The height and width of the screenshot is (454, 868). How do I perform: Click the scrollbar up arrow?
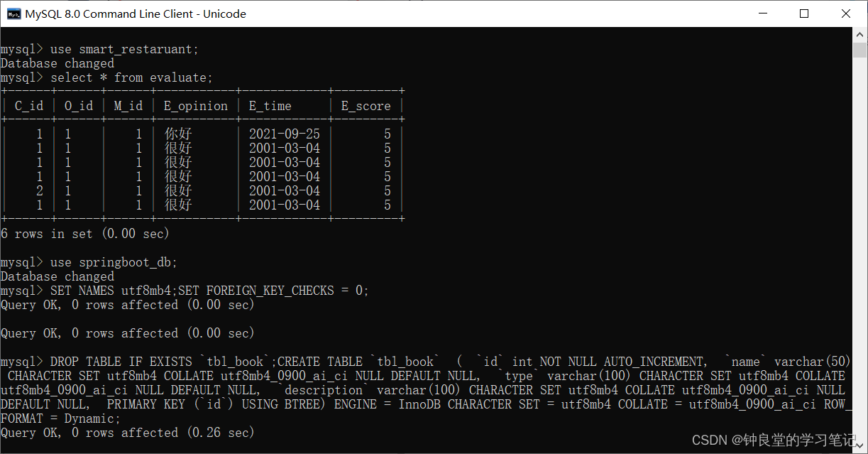pyautogui.click(x=859, y=35)
